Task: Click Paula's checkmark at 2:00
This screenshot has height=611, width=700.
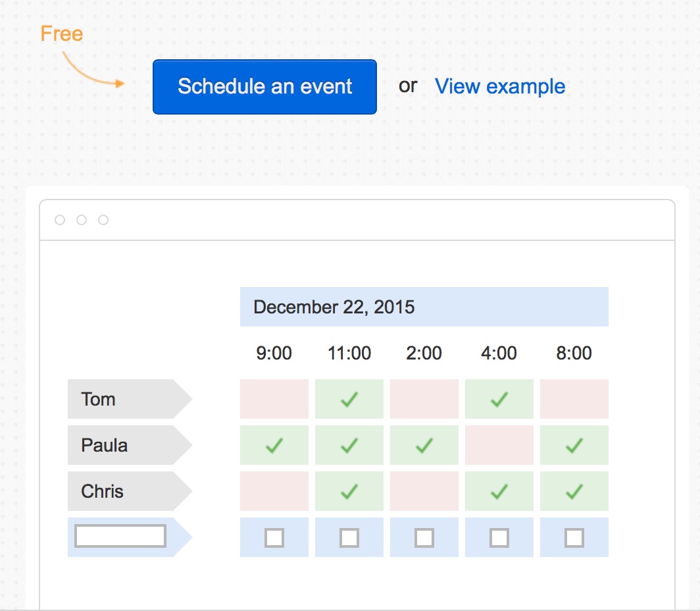Action: pyautogui.click(x=424, y=445)
